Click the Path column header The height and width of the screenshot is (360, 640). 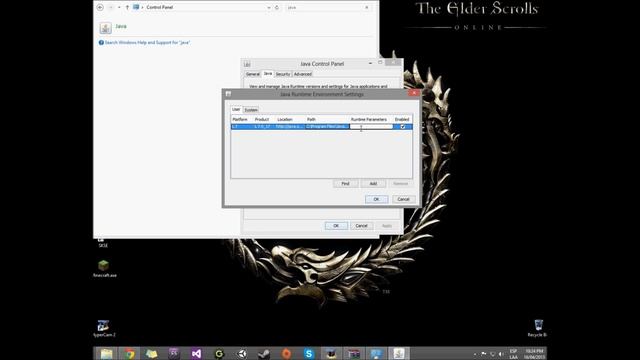(327, 119)
